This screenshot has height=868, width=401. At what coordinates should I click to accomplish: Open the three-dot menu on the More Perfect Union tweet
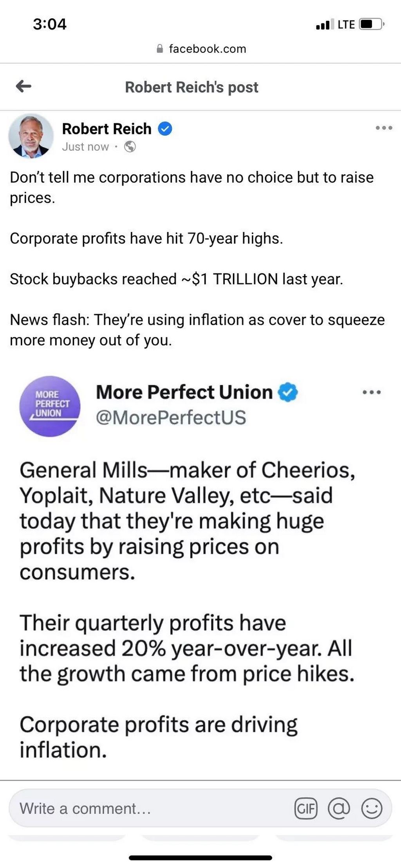point(372,391)
